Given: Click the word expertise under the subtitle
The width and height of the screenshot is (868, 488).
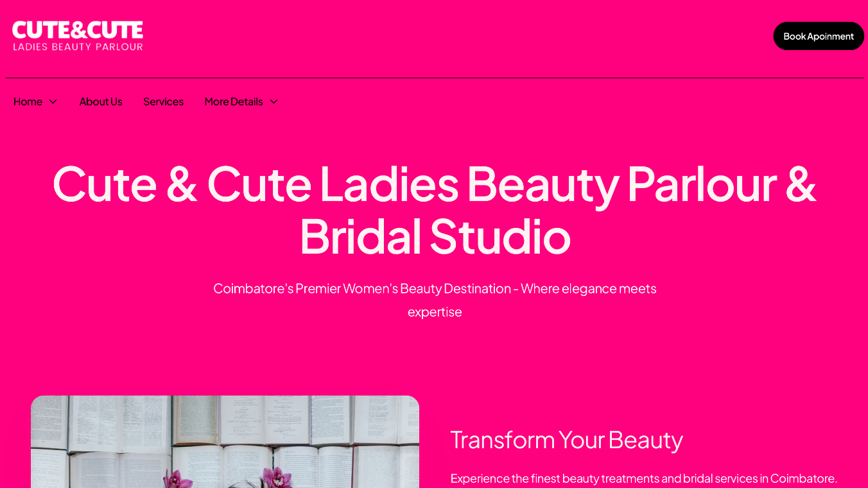Looking at the screenshot, I should click(435, 312).
